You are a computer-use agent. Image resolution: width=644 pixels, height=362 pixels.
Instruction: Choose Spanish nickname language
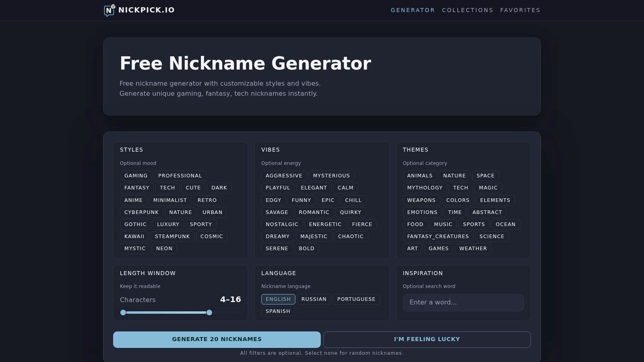[x=278, y=311]
